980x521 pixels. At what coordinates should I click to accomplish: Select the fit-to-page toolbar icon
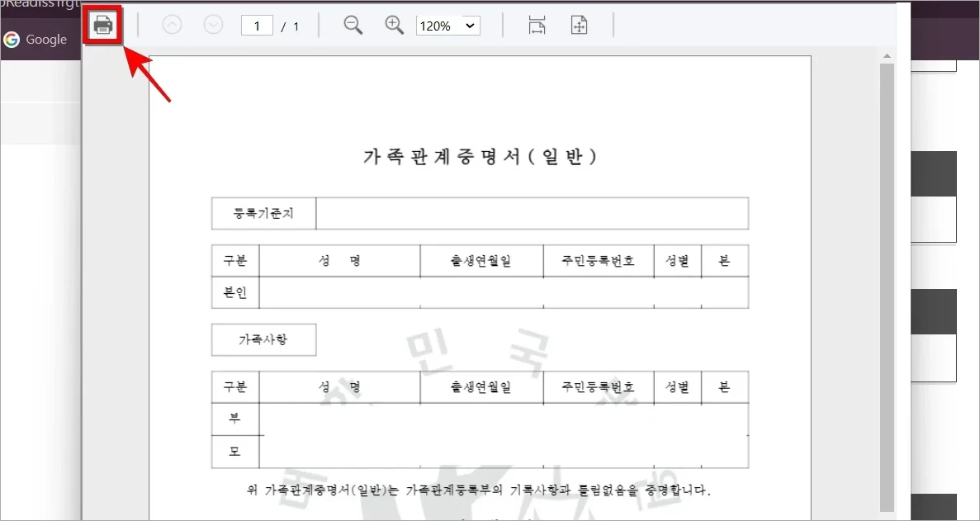tap(579, 26)
